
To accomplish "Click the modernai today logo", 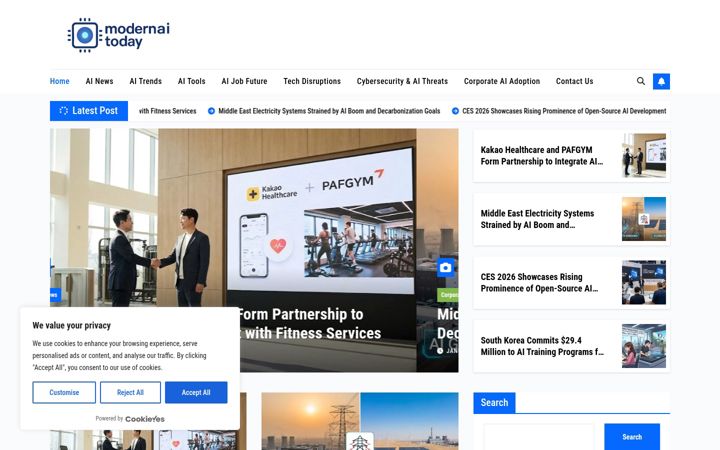I will pos(118,35).
